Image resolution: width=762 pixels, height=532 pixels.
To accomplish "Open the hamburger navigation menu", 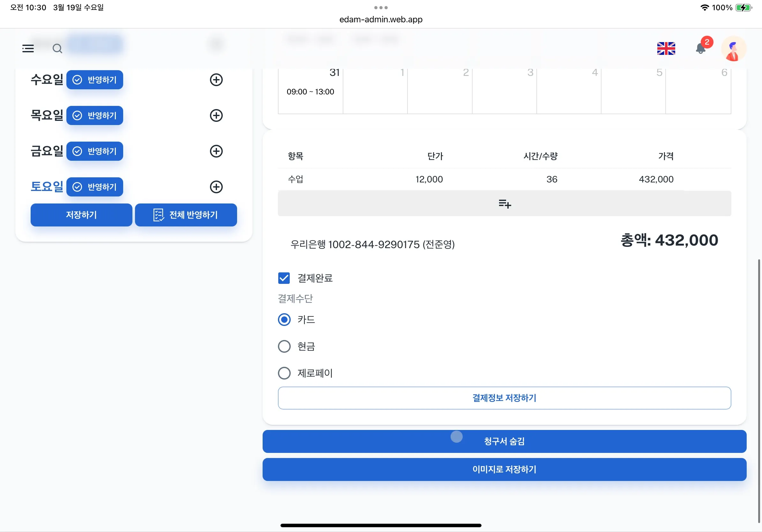I will click(28, 49).
